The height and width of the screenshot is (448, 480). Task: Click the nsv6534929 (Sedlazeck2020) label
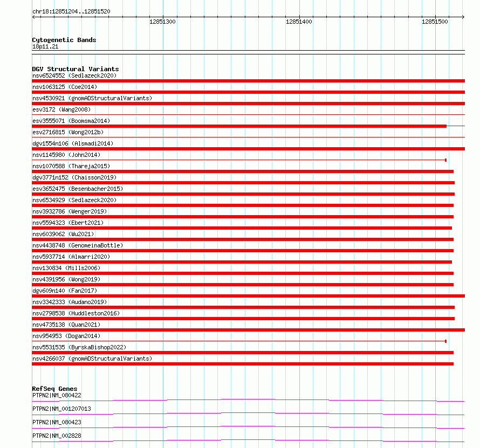click(x=74, y=200)
